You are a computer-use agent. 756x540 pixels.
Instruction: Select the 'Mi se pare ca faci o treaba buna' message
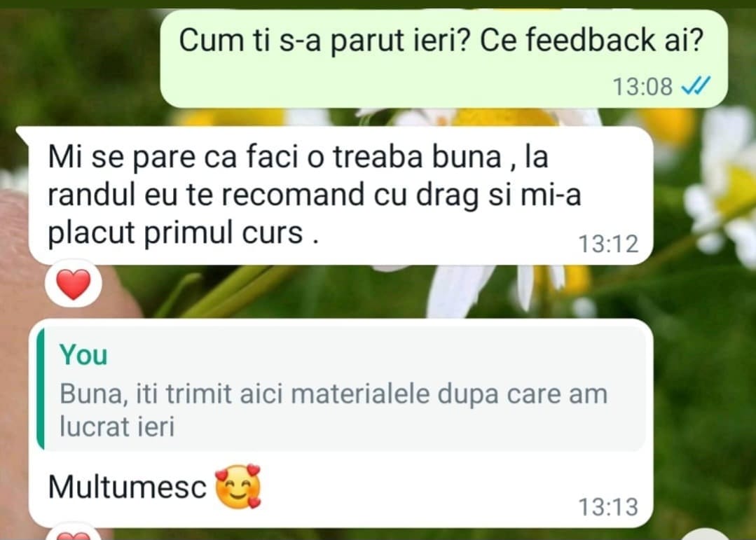coord(341,195)
